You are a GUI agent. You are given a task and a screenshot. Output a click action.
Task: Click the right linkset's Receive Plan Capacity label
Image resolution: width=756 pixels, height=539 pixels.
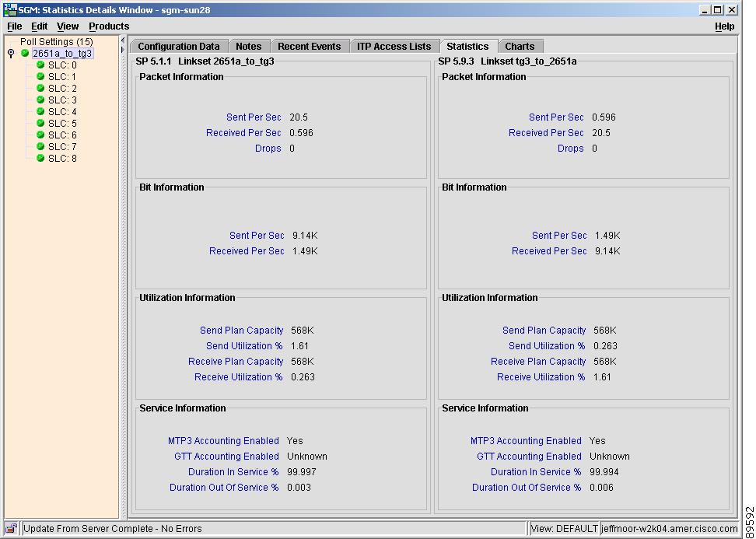pos(538,361)
